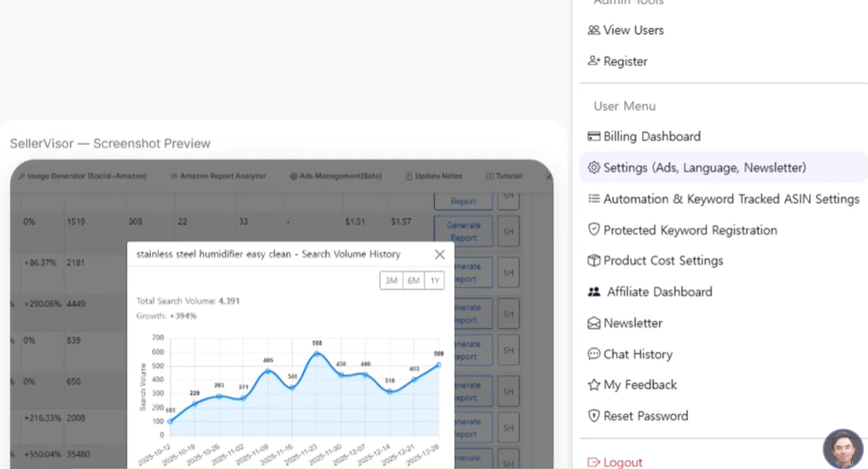Click the Product Cost box icon

[x=593, y=260]
